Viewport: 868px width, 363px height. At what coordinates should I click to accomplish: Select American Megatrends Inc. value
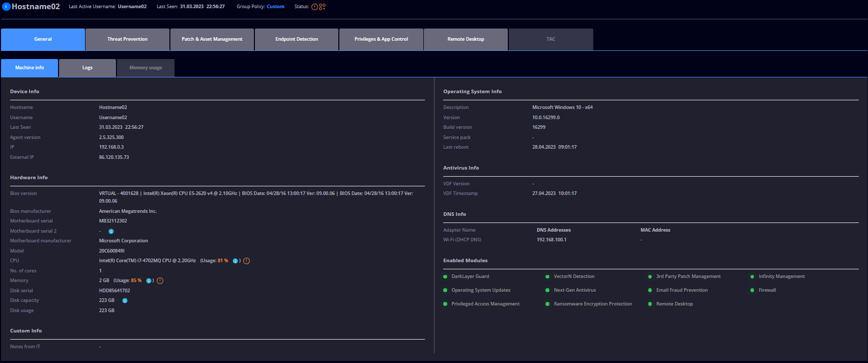tap(128, 211)
